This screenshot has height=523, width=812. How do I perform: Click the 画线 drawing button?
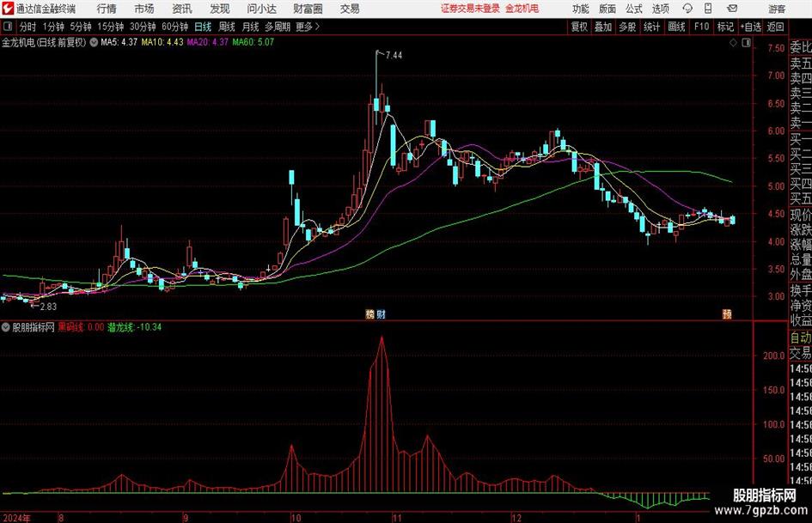point(676,27)
